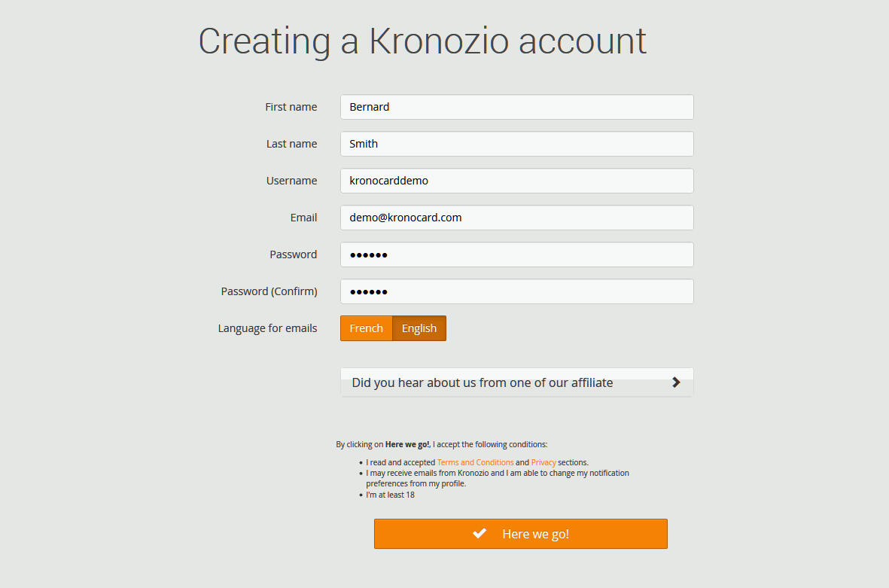Click the chevron arrow on affiliate panel
Screen dimensions: 889x588
676,382
